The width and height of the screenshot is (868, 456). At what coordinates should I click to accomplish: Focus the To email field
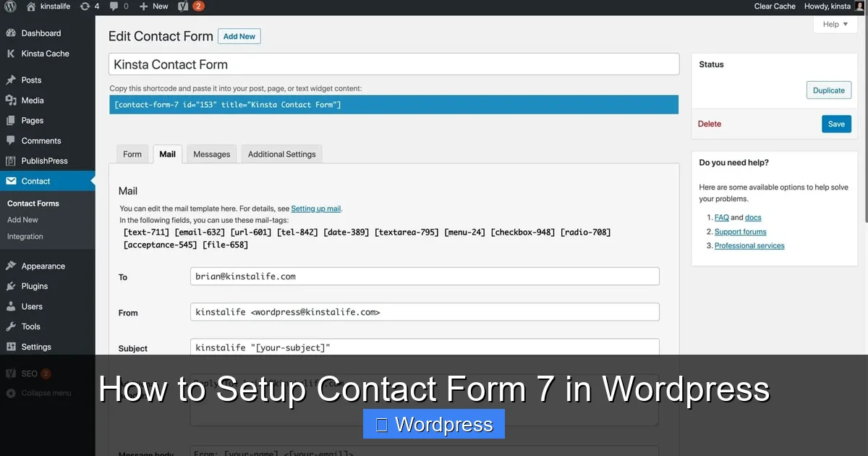425,276
